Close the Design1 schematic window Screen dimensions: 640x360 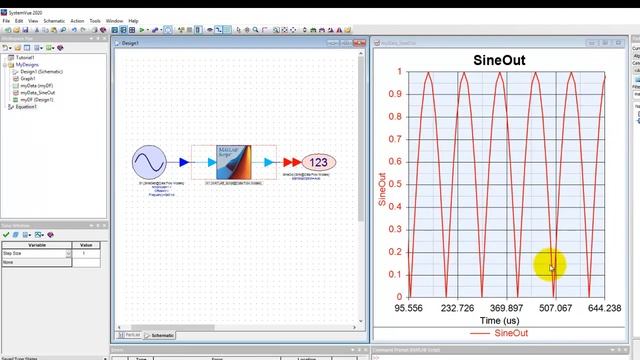pyautogui.click(x=359, y=43)
